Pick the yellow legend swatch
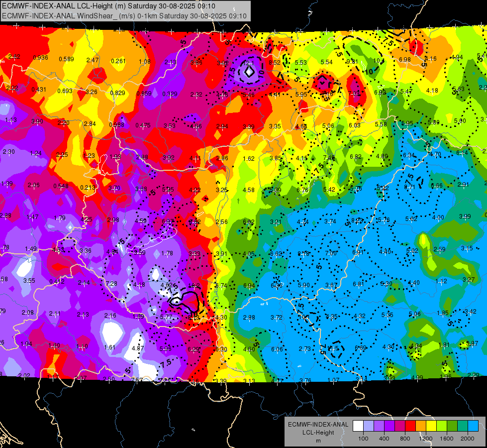This screenshot has width=487, height=448. pyautogui.click(x=431, y=426)
